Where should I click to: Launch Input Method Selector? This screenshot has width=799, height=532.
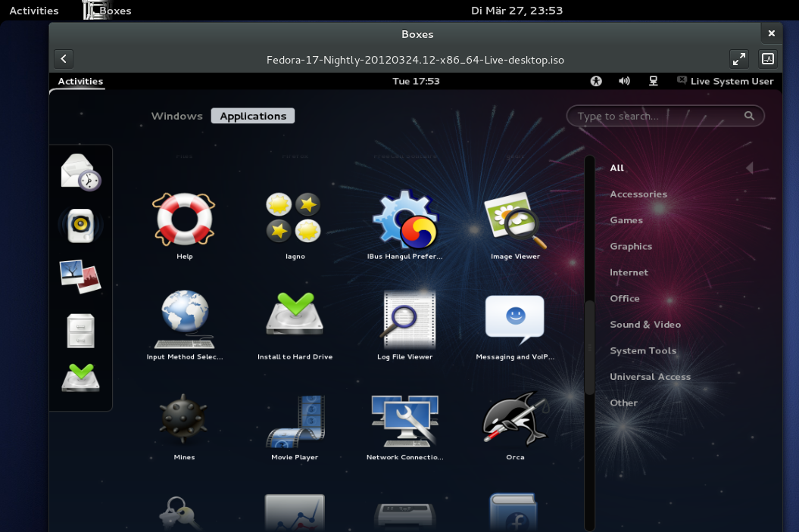click(185, 325)
